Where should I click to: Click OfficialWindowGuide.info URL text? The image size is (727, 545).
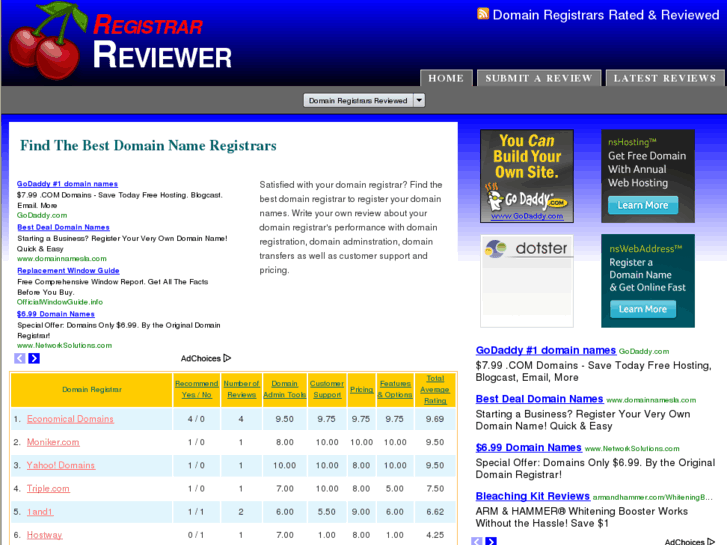click(x=60, y=302)
